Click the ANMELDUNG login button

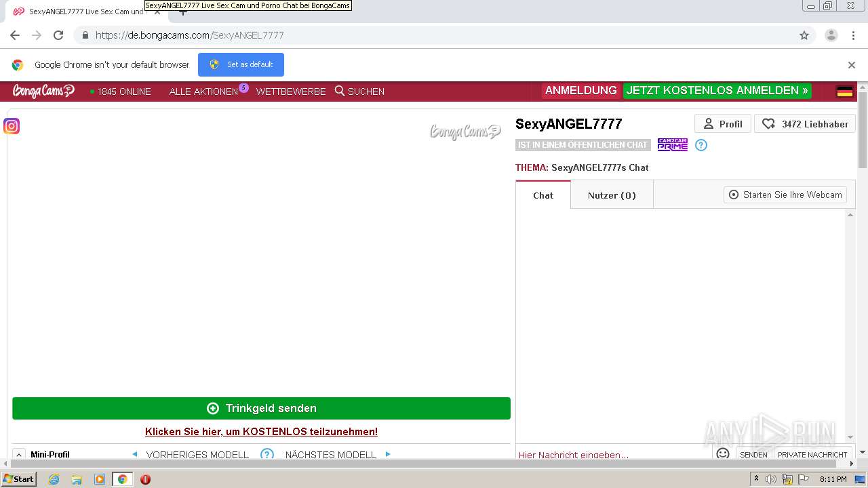[x=580, y=91]
